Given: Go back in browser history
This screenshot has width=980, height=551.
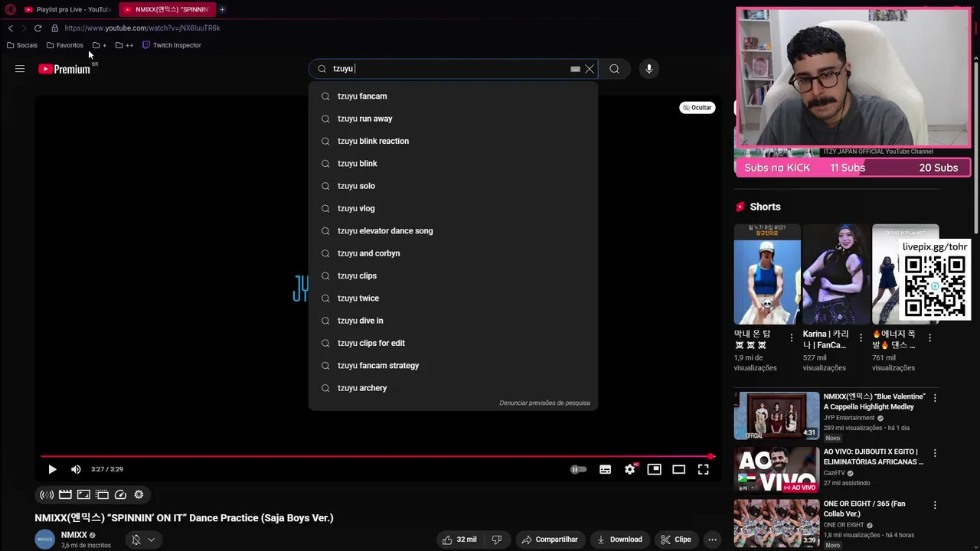Looking at the screenshot, I should (11, 28).
